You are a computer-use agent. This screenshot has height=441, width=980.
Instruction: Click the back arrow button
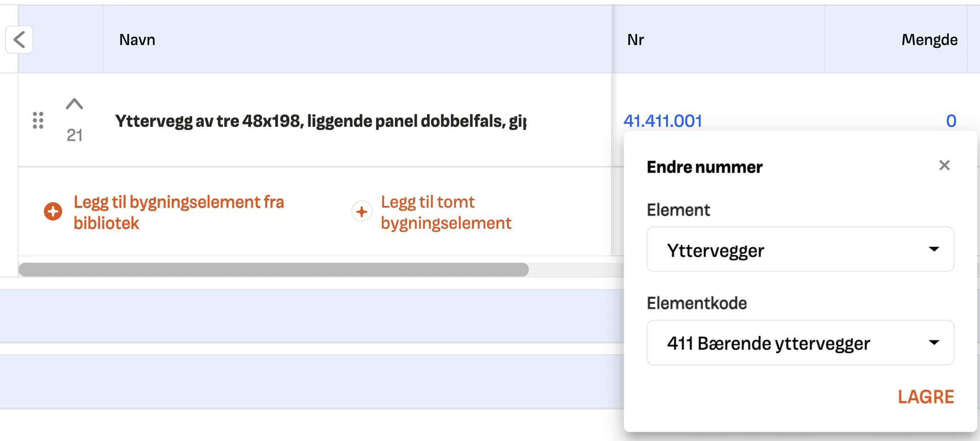point(19,40)
